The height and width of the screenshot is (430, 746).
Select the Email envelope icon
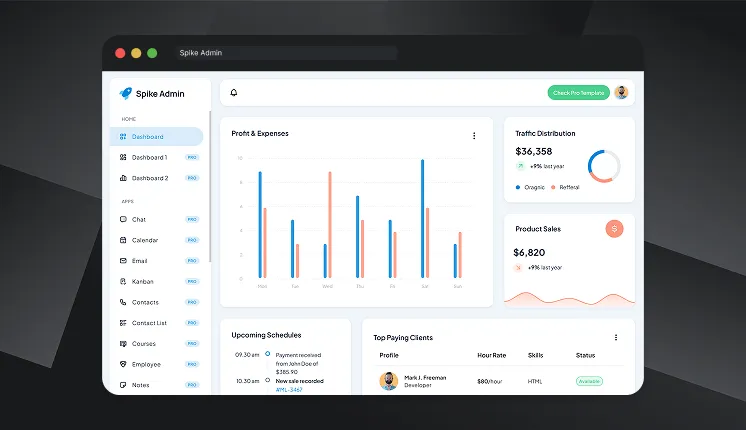coord(123,261)
